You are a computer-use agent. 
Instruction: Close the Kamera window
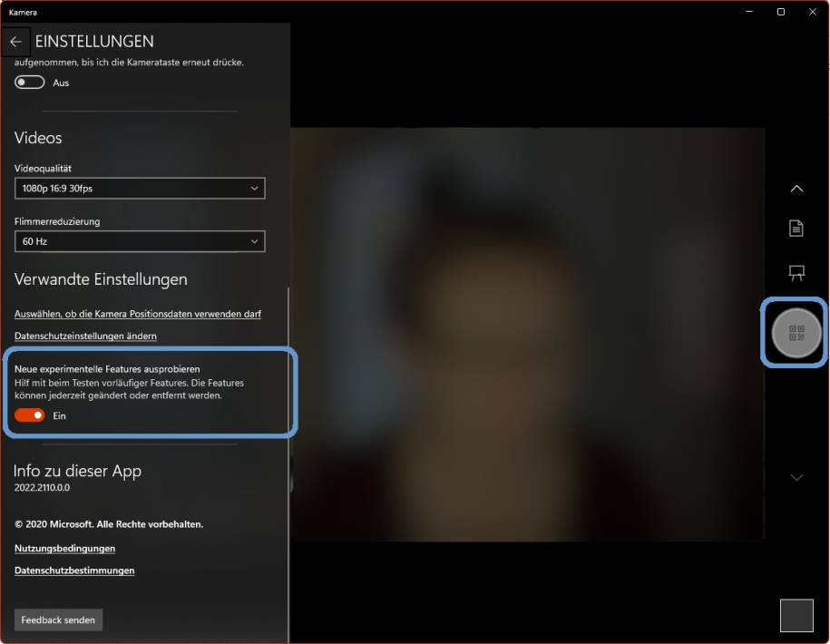click(813, 12)
